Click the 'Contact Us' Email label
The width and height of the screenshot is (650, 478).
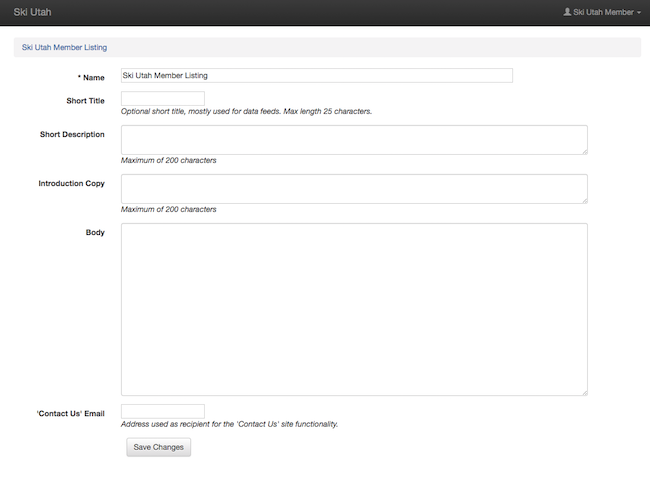70,413
